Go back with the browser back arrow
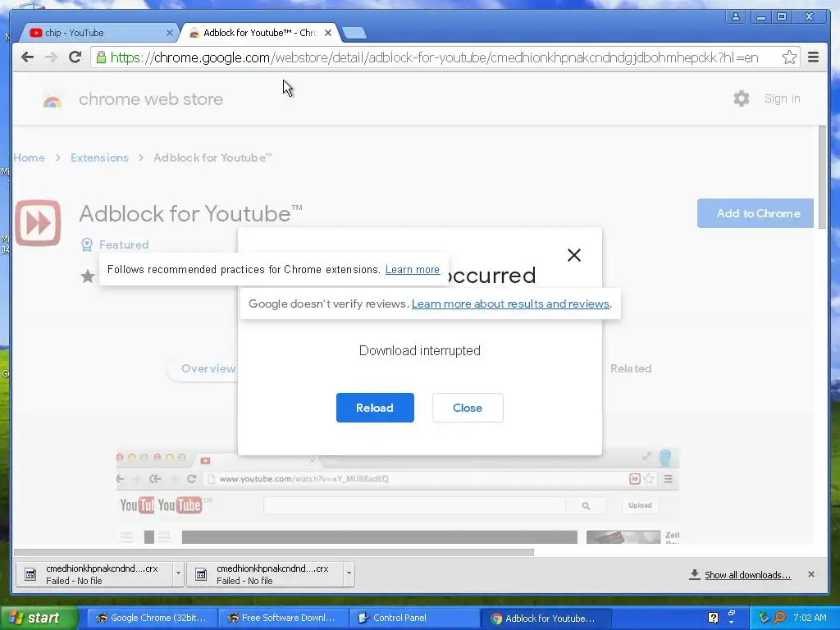The image size is (840, 630). 27,57
